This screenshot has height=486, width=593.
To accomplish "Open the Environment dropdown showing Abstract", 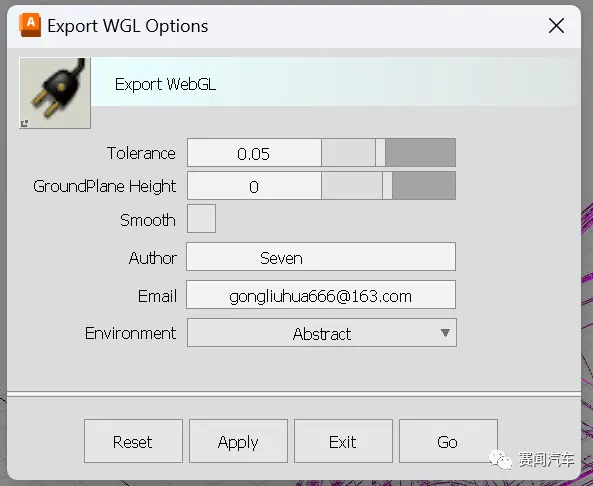I will tap(322, 333).
